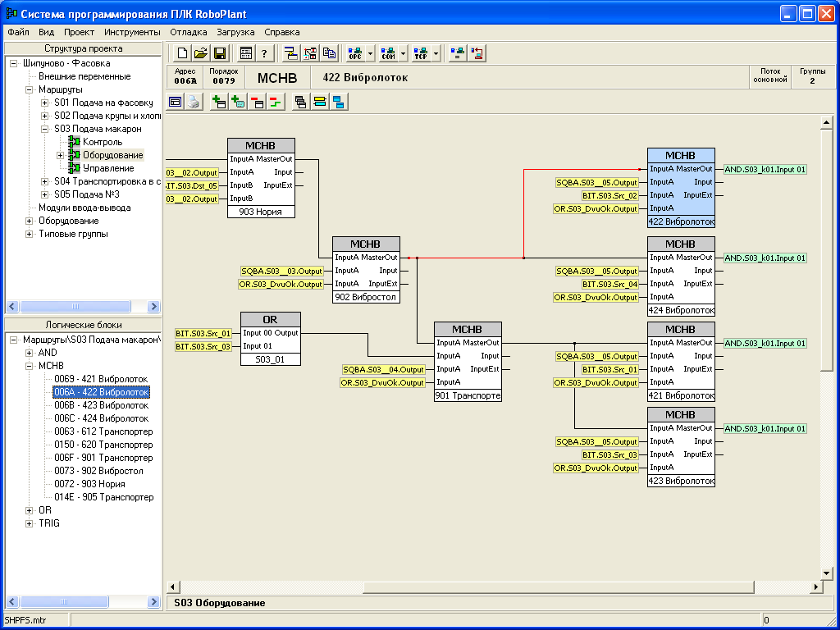
Task: Open the dropdown arrow next to TCP
Action: (436, 53)
